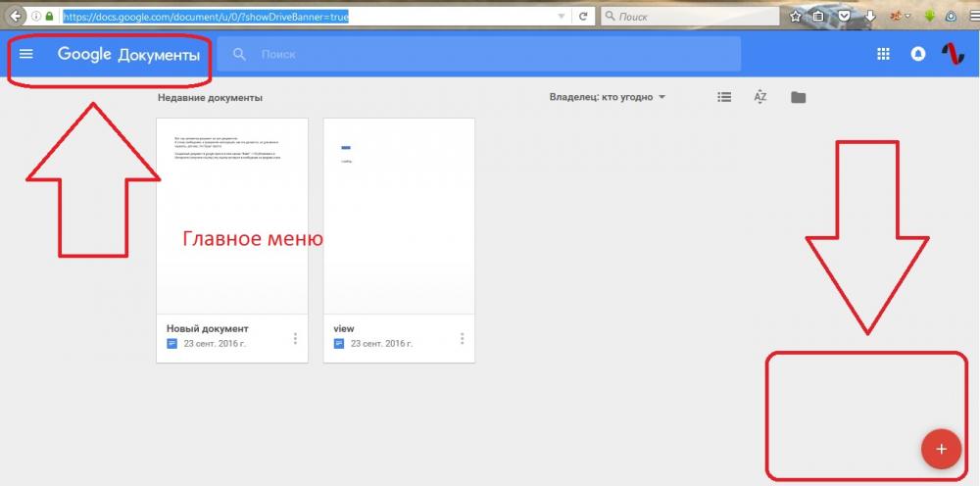Click the account avatar in the header
This screenshot has width=980, height=486.
point(953,55)
